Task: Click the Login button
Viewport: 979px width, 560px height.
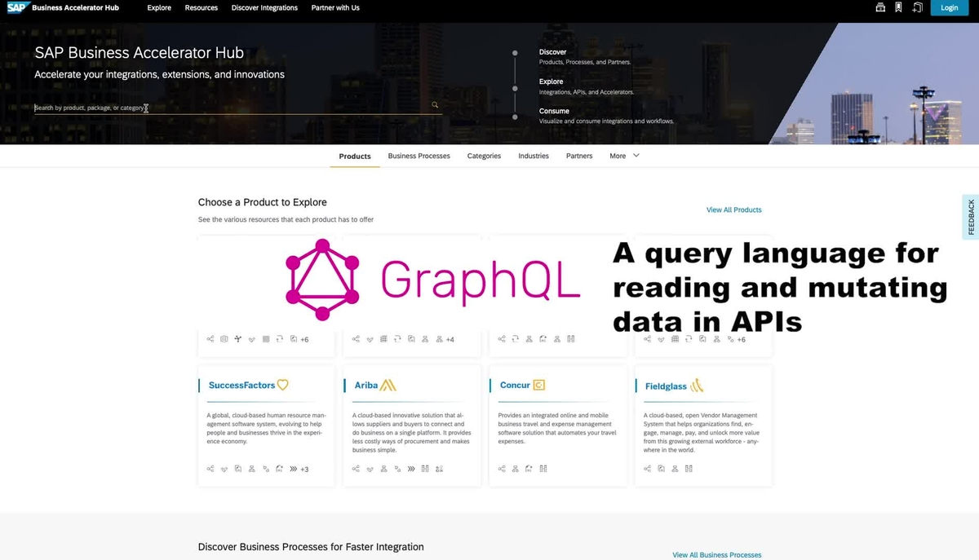Action: [x=949, y=7]
